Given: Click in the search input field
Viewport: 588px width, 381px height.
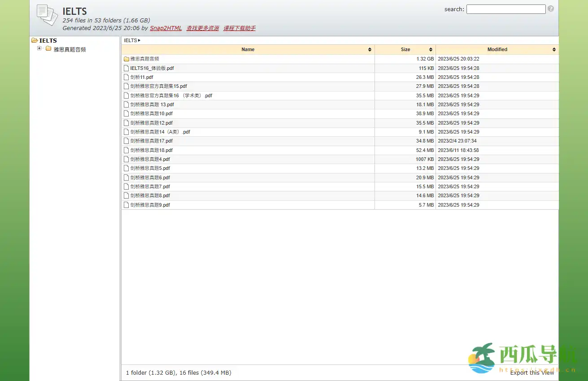Looking at the screenshot, I should click(x=505, y=9).
